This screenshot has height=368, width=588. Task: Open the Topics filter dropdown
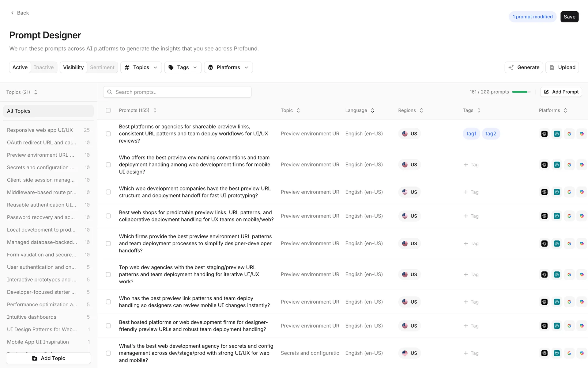141,67
